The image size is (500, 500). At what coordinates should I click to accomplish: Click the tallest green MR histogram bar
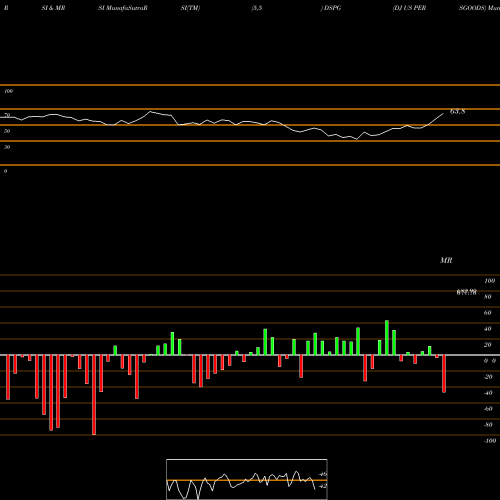pyautogui.click(x=387, y=338)
